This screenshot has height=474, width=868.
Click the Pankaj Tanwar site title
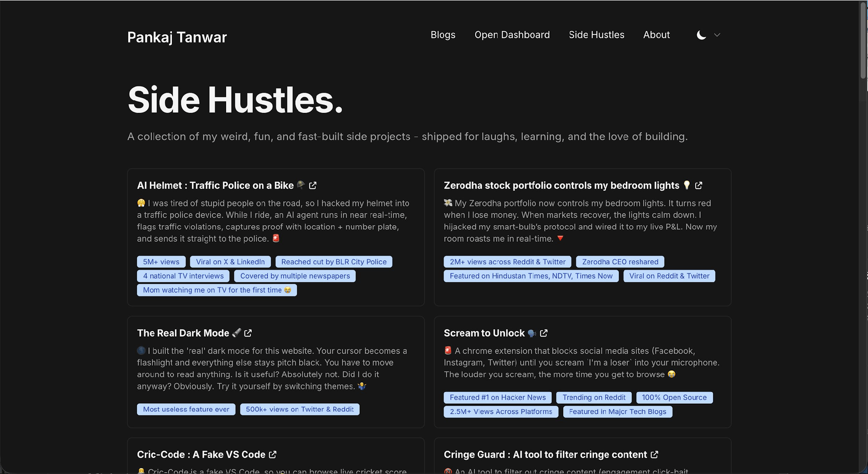point(177,37)
